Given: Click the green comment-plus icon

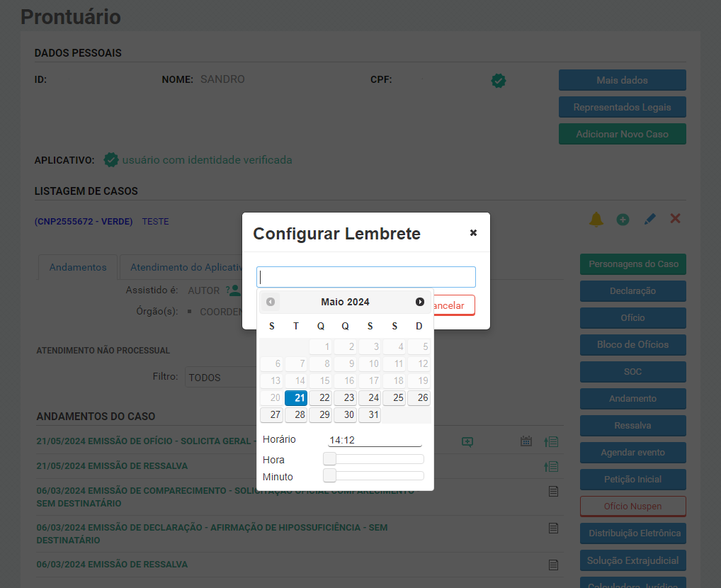Looking at the screenshot, I should pyautogui.click(x=467, y=441).
